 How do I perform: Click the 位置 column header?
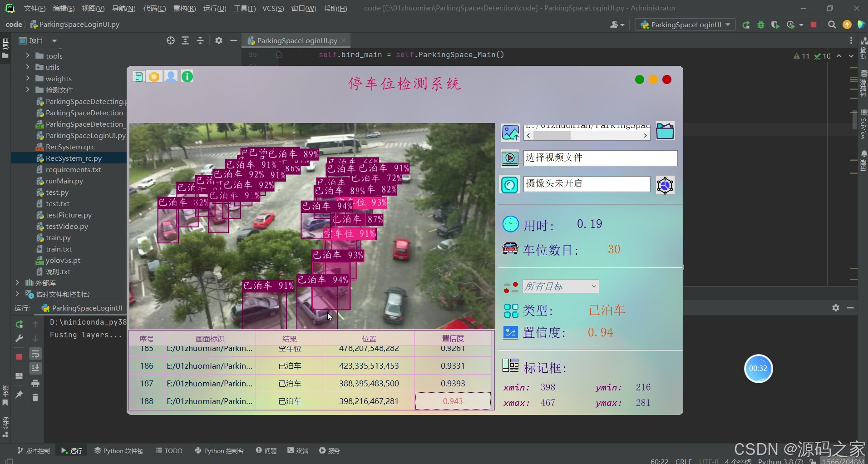pyautogui.click(x=369, y=339)
